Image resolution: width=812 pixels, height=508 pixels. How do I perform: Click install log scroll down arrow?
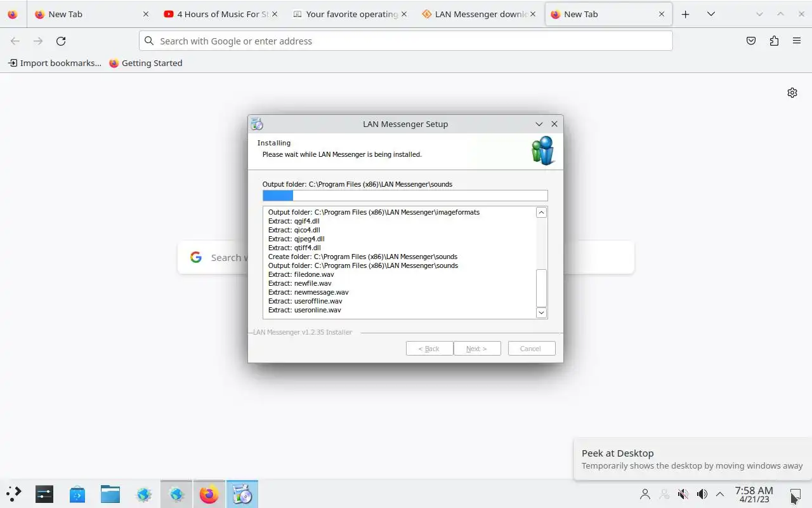pyautogui.click(x=541, y=312)
